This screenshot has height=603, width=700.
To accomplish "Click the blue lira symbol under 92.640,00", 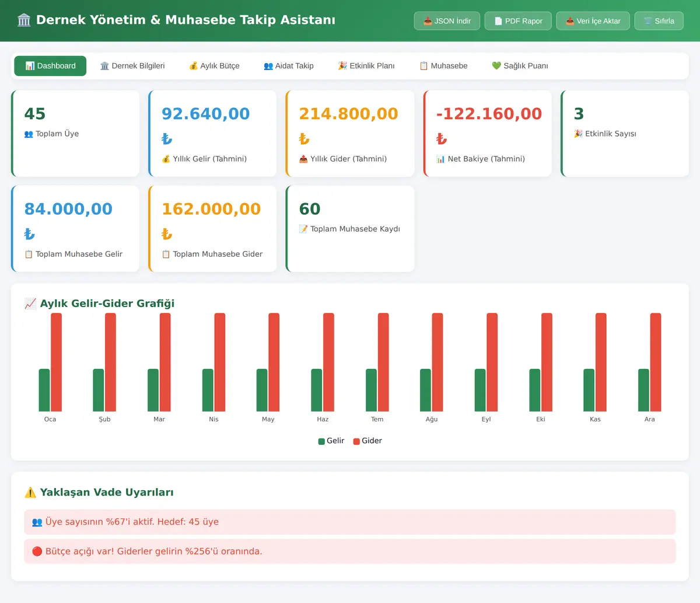I will 167,139.
